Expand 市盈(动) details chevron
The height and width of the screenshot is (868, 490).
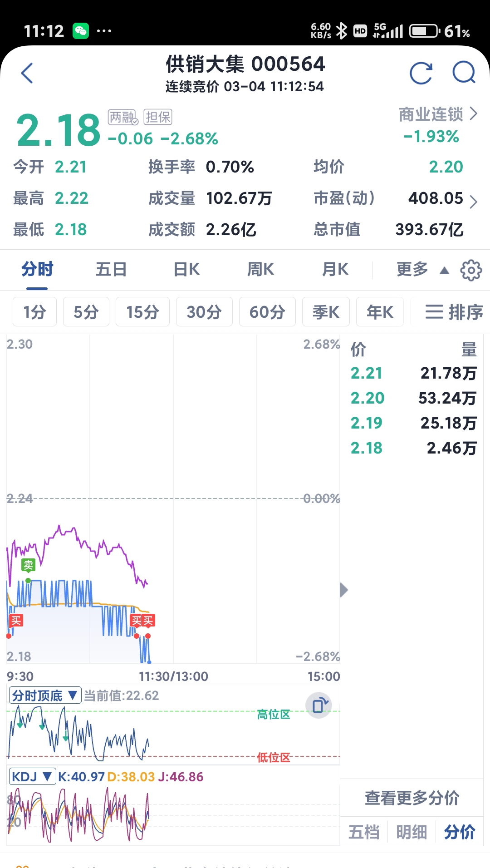(x=473, y=201)
